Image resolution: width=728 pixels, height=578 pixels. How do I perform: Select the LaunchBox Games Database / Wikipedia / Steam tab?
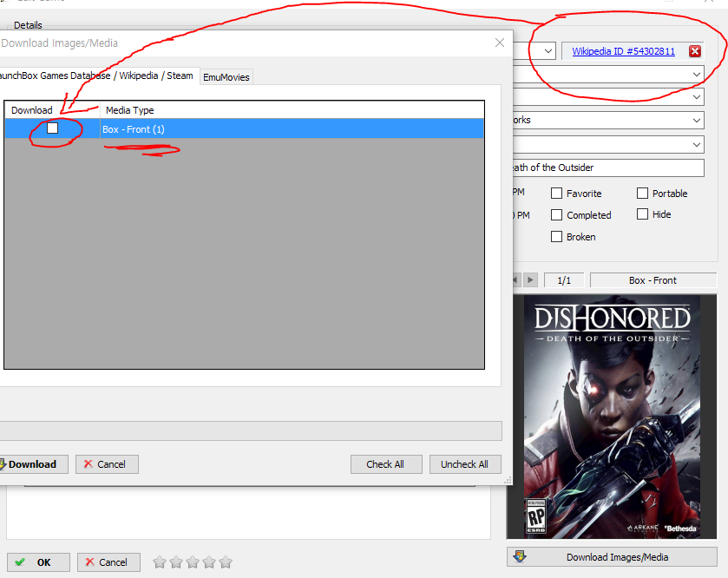coord(98,76)
